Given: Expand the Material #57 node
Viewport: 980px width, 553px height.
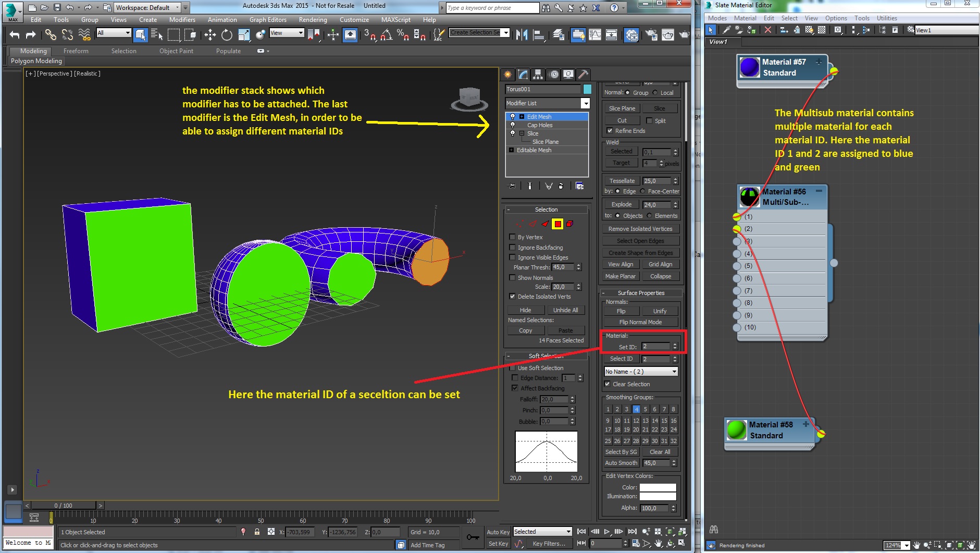Looking at the screenshot, I should click(x=819, y=62).
